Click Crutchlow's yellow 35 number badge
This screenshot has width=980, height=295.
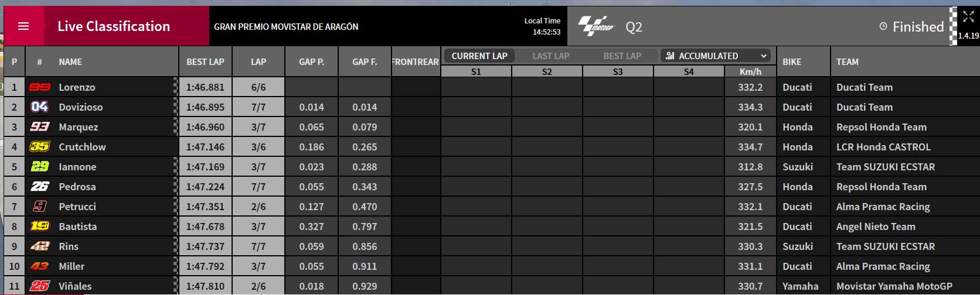[40, 147]
